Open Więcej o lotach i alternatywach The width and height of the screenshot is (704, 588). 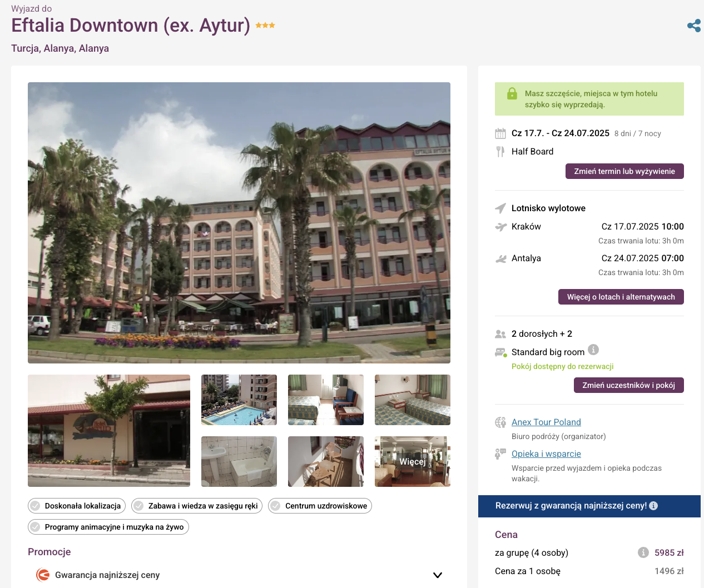621,297
